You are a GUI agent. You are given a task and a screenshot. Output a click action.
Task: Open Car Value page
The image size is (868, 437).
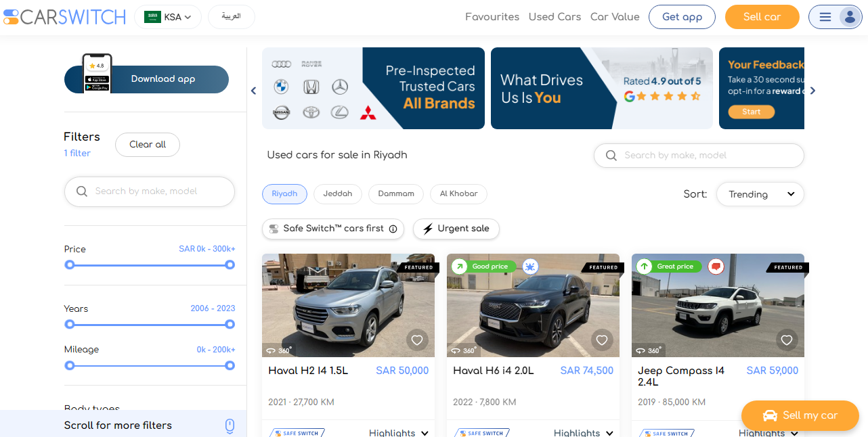point(615,17)
